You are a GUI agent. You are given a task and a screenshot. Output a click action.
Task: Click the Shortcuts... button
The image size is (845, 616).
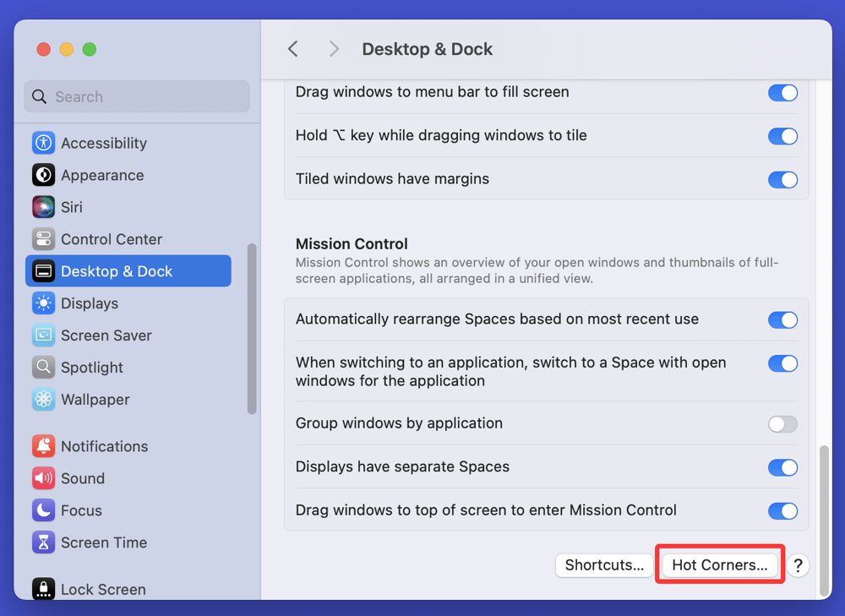(x=604, y=565)
